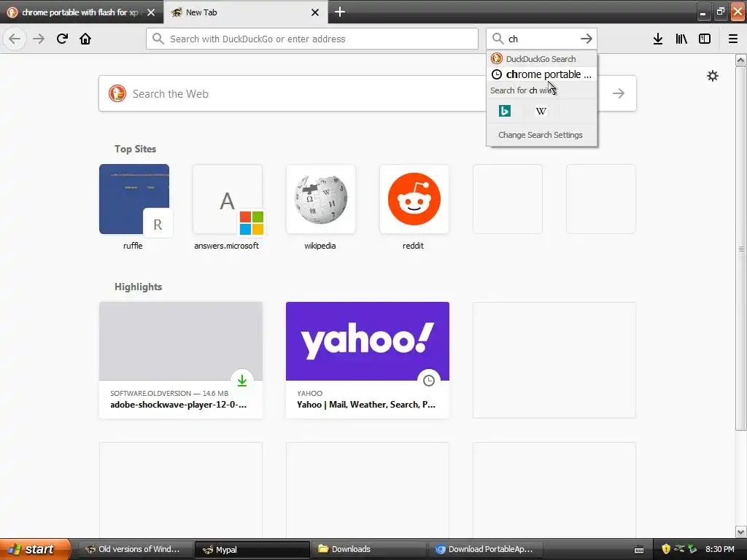This screenshot has width=747, height=560.
Task: Search with Wikipedia one-off engine icon
Action: 541,111
